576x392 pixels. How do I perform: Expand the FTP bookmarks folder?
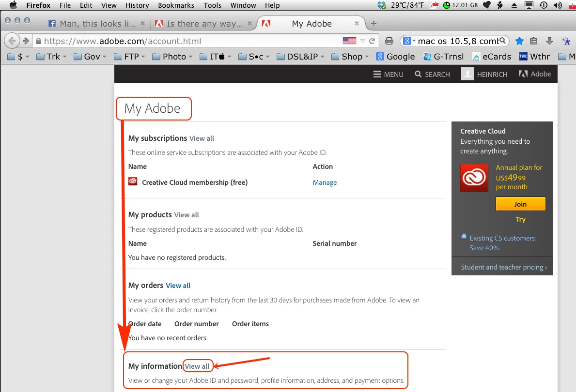pos(129,57)
